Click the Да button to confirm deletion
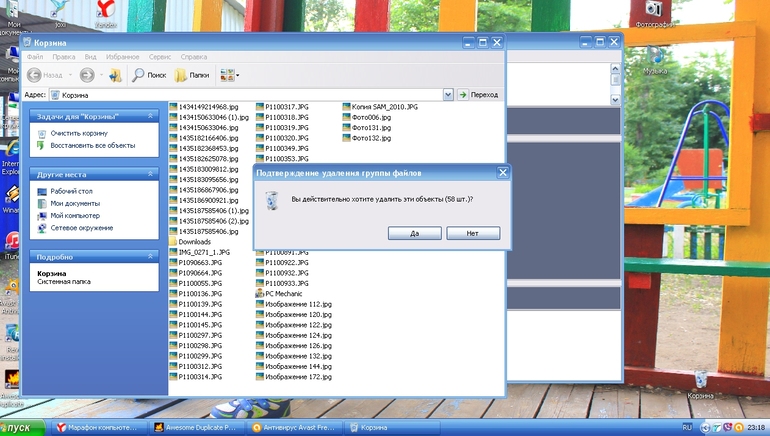 412,233
